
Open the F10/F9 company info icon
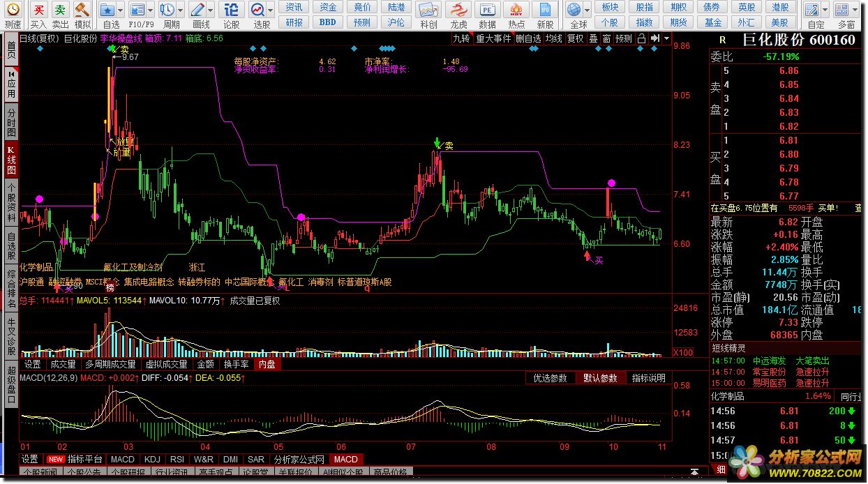(x=137, y=10)
